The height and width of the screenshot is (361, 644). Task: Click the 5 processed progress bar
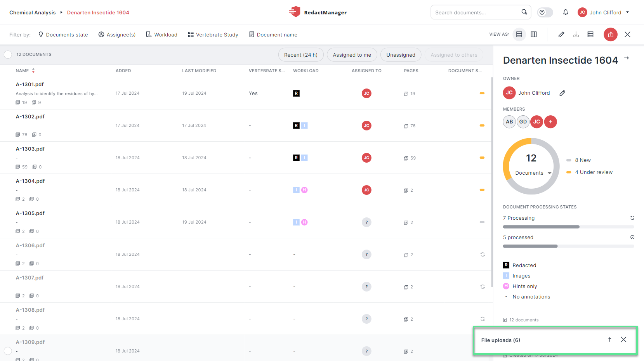pyautogui.click(x=568, y=246)
